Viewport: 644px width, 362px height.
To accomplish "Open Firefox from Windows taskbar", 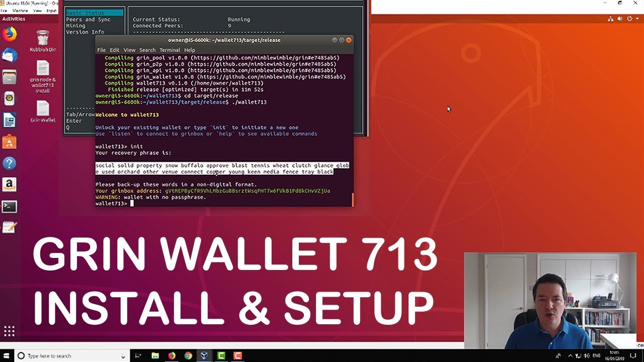I will tap(172, 356).
